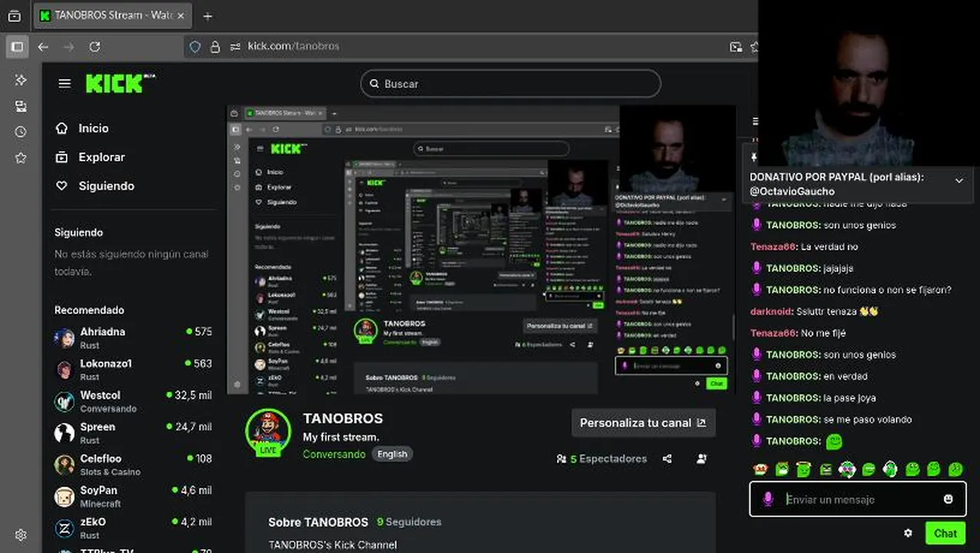Click the English language tag
980x553 pixels.
392,454
